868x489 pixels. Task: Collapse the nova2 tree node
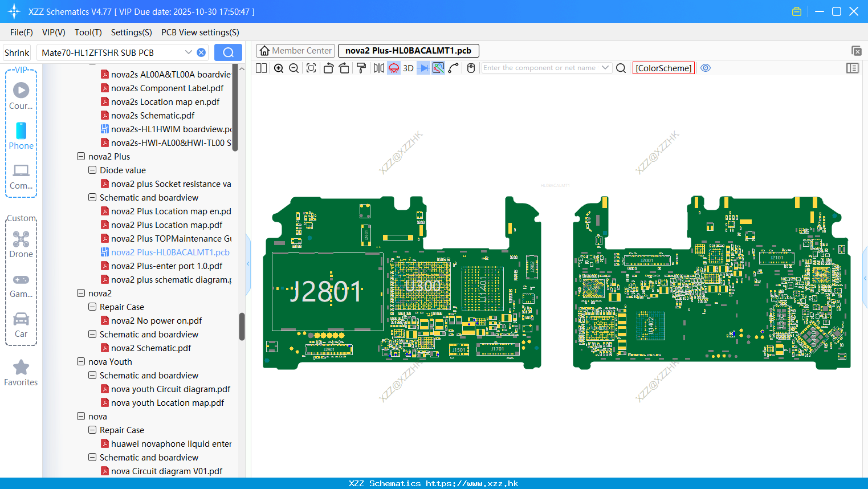coord(81,293)
